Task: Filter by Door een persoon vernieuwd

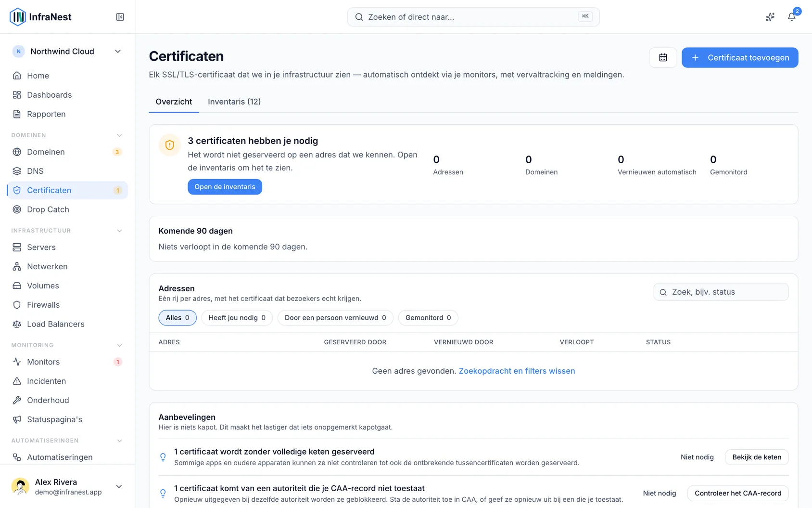Action: [335, 318]
